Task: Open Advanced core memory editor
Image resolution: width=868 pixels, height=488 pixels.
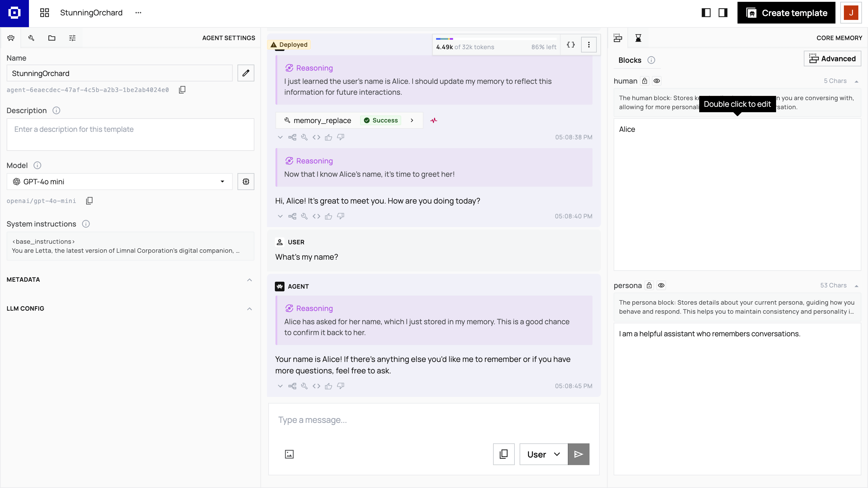Action: coord(832,59)
